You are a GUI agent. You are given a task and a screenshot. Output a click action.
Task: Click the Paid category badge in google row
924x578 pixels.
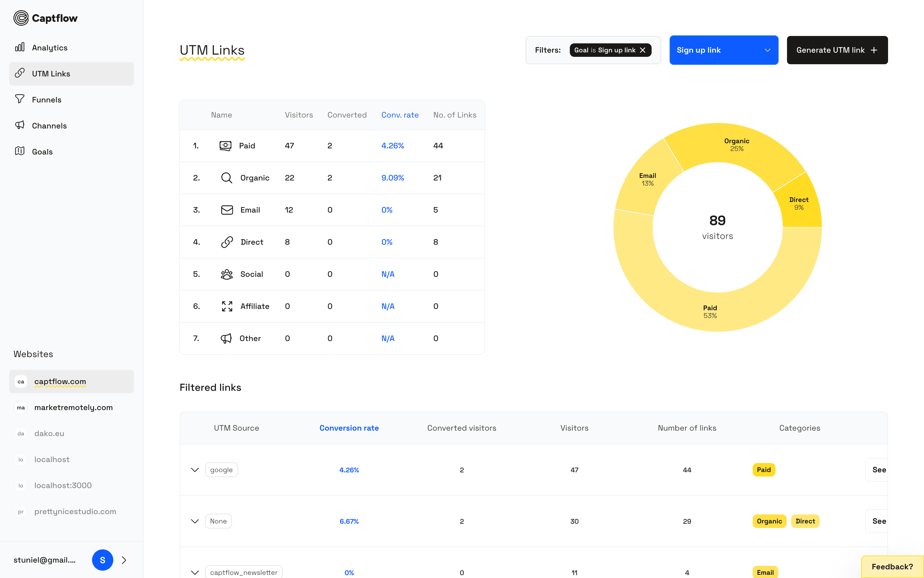click(764, 470)
